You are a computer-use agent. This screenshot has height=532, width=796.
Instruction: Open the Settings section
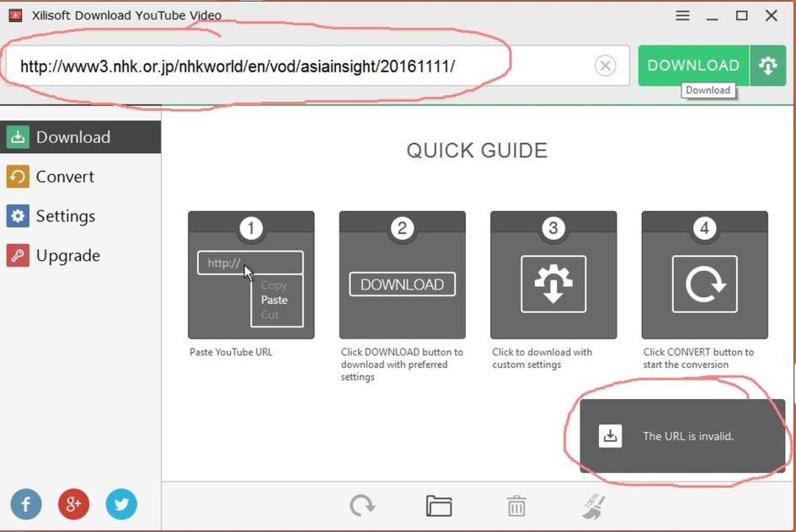click(x=80, y=216)
